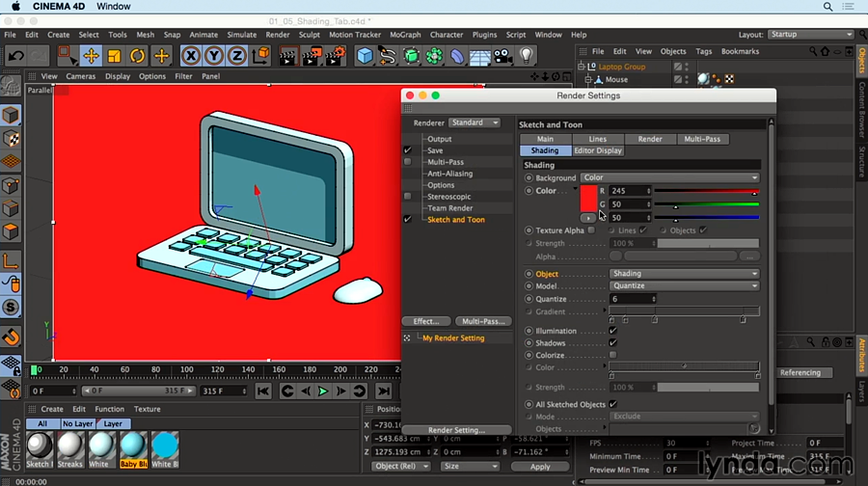Open the Simulate menu
The height and width of the screenshot is (486, 868).
[x=241, y=35]
